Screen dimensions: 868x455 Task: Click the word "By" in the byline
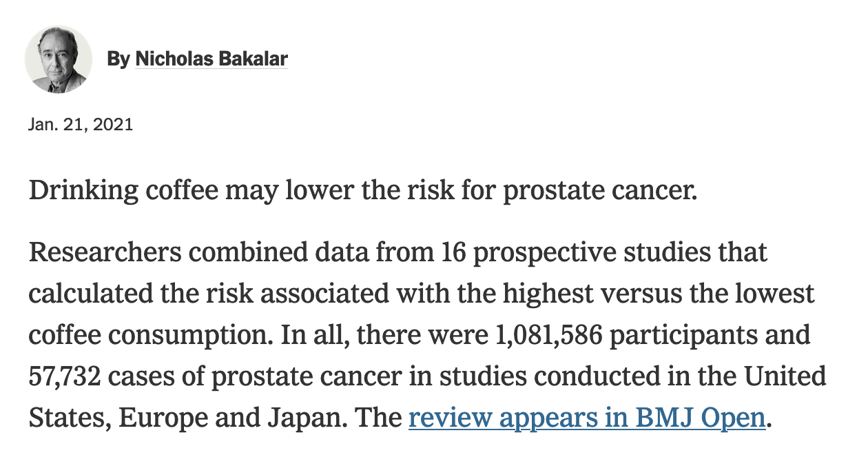click(x=118, y=59)
